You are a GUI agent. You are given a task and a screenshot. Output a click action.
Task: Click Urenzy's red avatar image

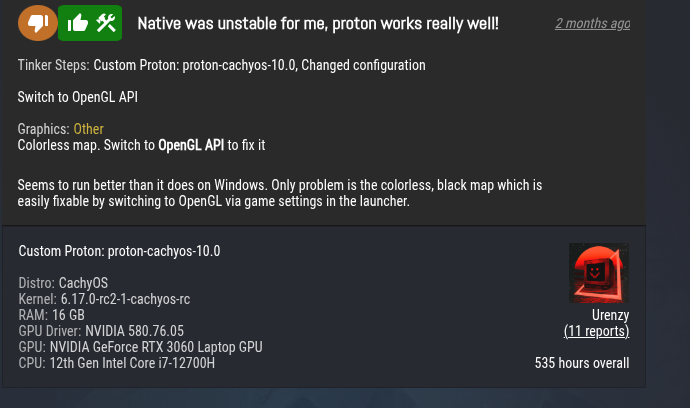tap(599, 273)
